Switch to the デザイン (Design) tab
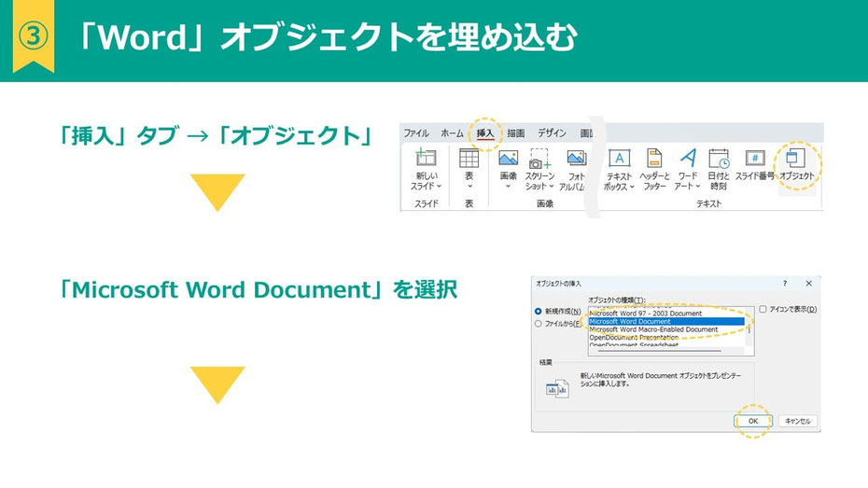868x488 pixels. tap(552, 133)
